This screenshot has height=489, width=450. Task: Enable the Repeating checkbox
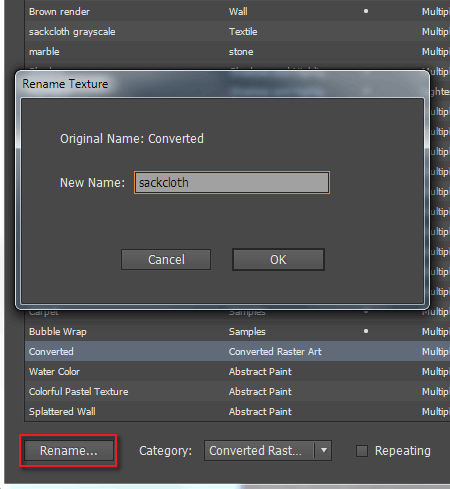(x=362, y=451)
